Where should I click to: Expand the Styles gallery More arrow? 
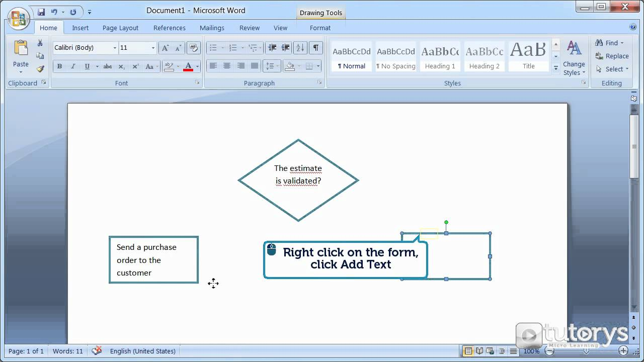[x=556, y=68]
